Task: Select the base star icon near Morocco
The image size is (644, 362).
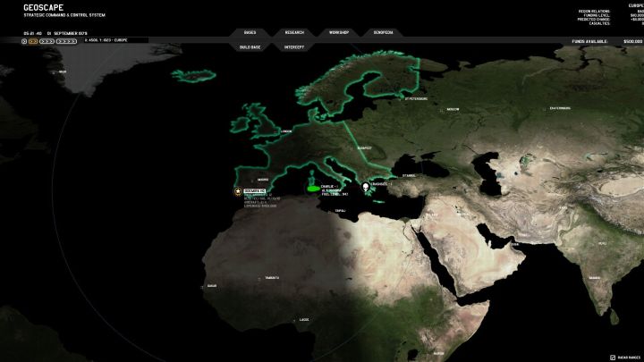Action: click(238, 191)
